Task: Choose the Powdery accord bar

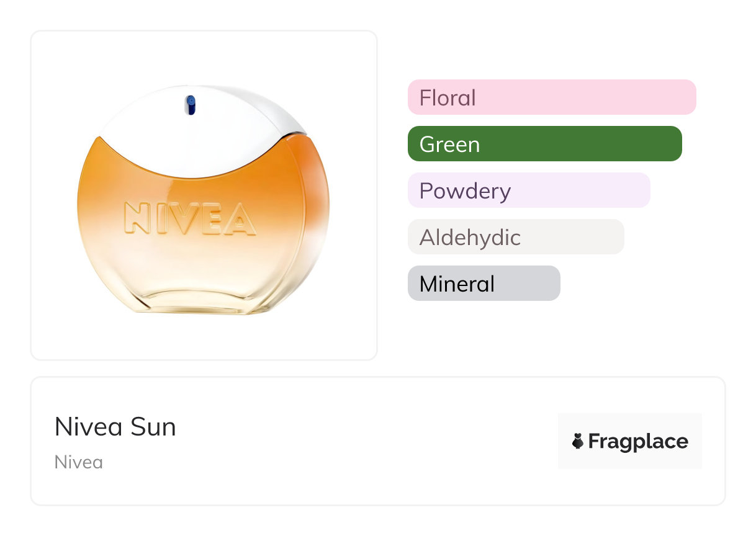Action: click(x=529, y=190)
